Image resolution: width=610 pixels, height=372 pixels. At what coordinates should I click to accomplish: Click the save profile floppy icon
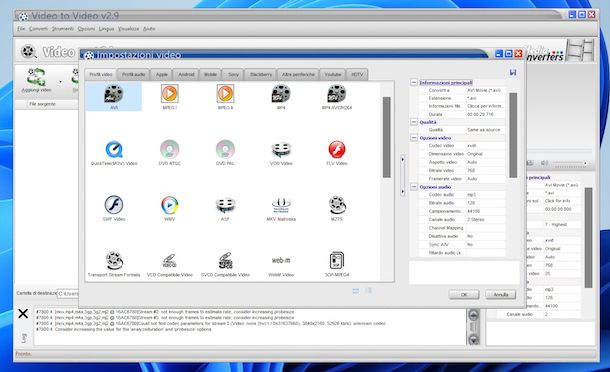[x=513, y=72]
